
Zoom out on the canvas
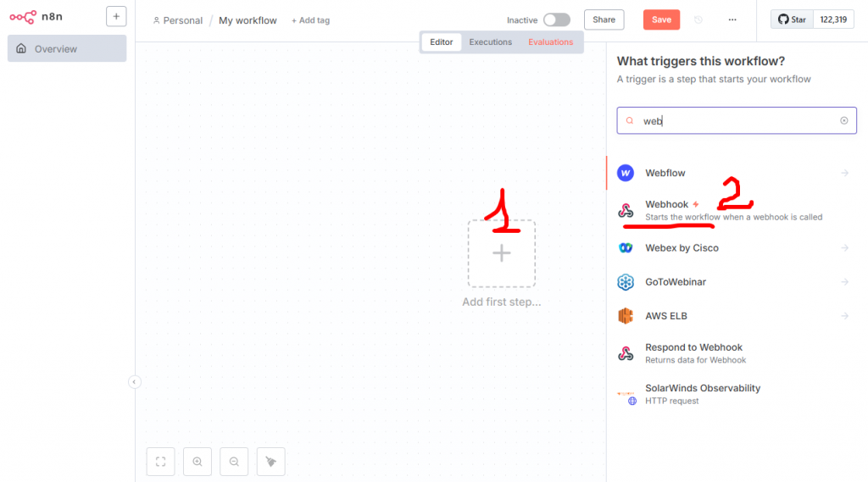234,462
